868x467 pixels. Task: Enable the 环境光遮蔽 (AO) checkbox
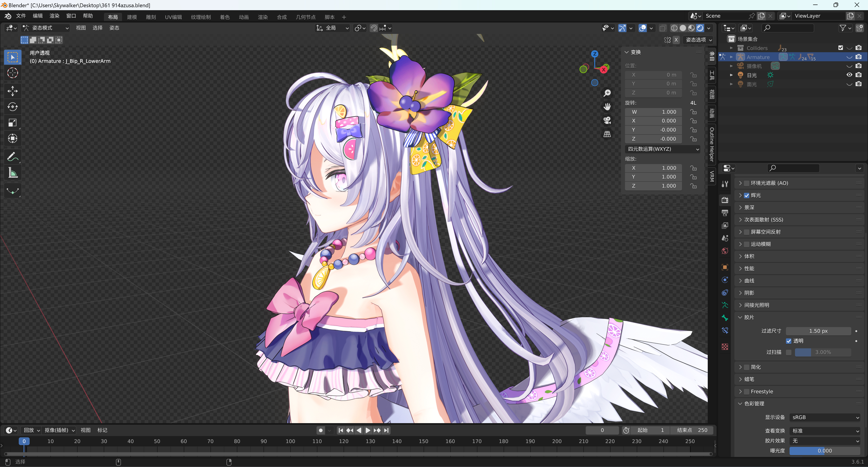coord(747,183)
